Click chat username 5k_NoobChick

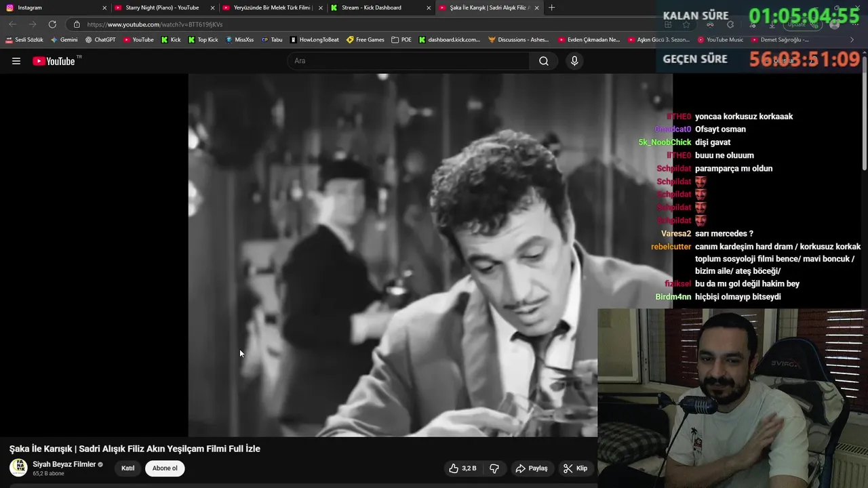click(665, 142)
